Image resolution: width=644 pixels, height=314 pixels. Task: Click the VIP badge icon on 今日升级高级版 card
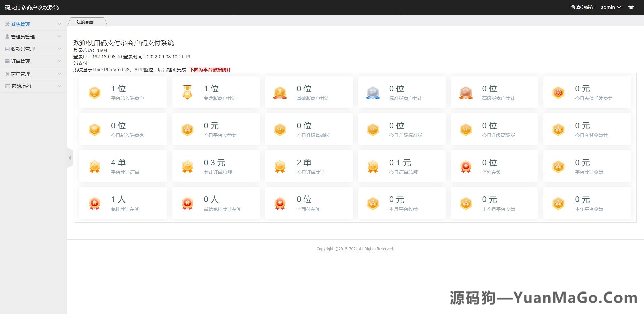[466, 129]
